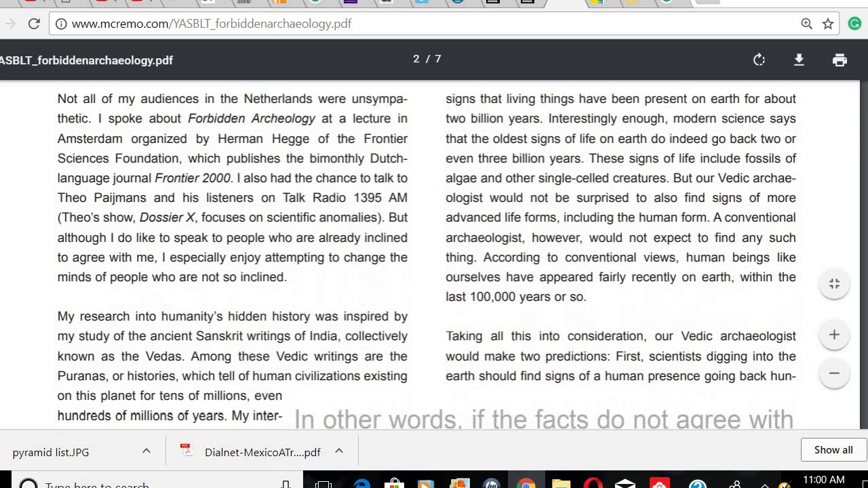View site information icon beside the URL
The image size is (868, 488).
(61, 24)
